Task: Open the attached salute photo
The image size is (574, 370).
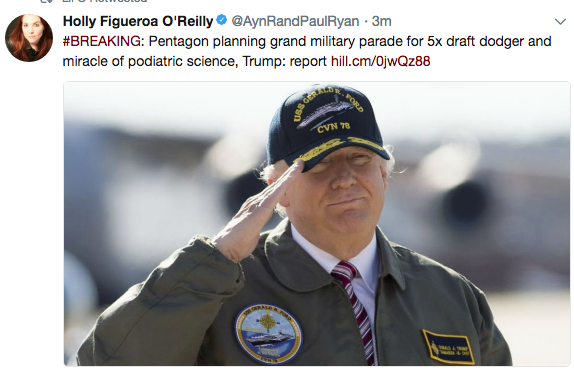Action: [317, 224]
